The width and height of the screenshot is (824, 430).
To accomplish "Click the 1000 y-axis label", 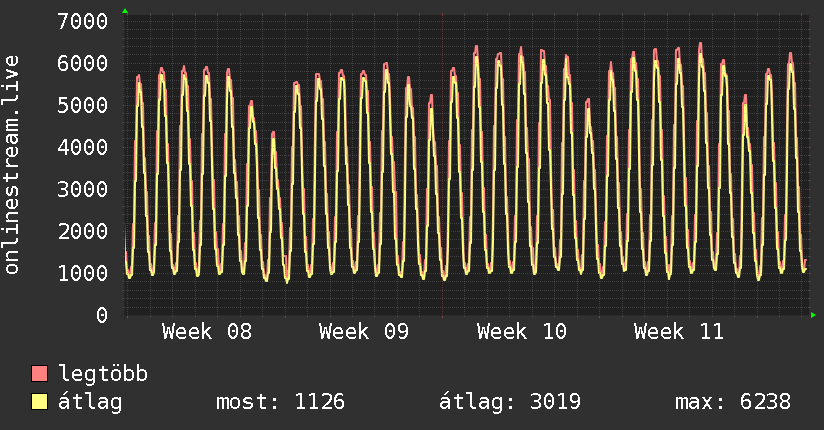I will [x=83, y=273].
